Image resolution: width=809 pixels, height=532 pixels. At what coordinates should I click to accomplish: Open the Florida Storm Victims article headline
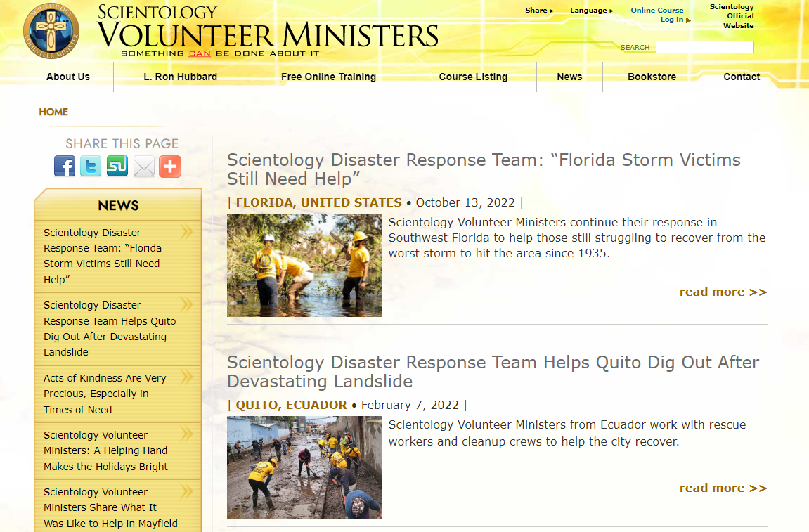pos(484,169)
